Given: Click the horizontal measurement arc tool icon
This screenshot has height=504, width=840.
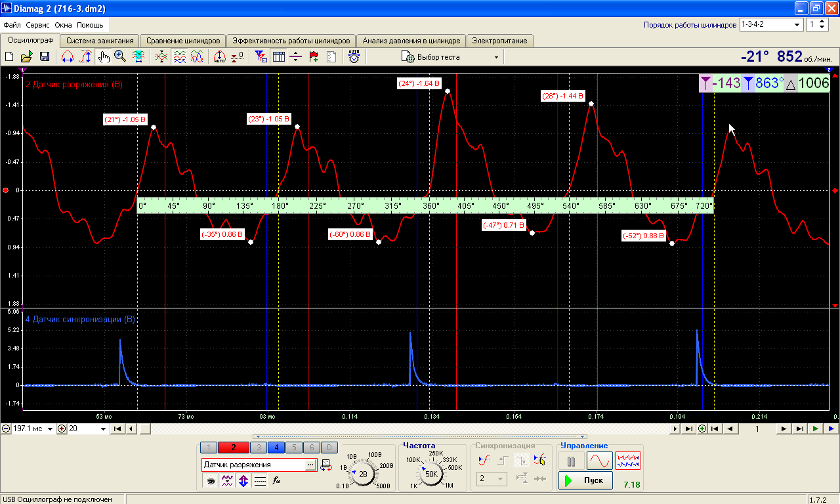Looking at the screenshot, I should pos(67,57).
